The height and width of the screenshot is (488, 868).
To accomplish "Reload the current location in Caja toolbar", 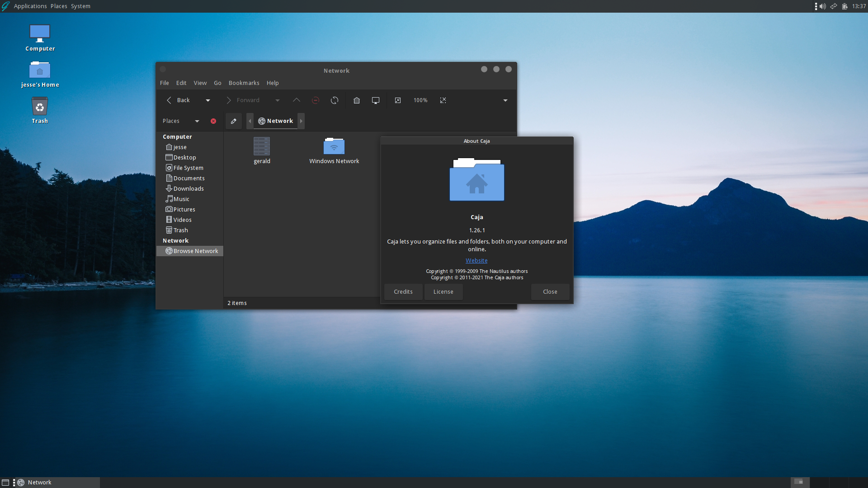I will click(x=335, y=100).
